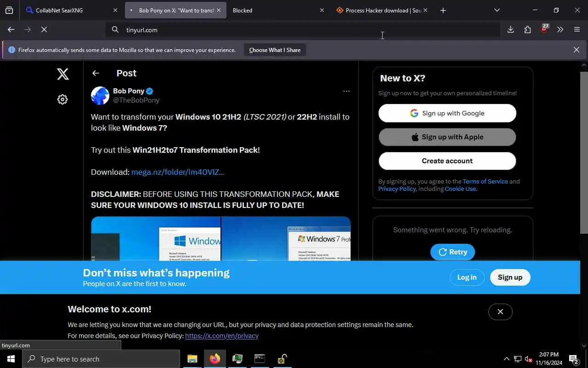Open X home via X logo
This screenshot has width=588, height=368.
(63, 74)
